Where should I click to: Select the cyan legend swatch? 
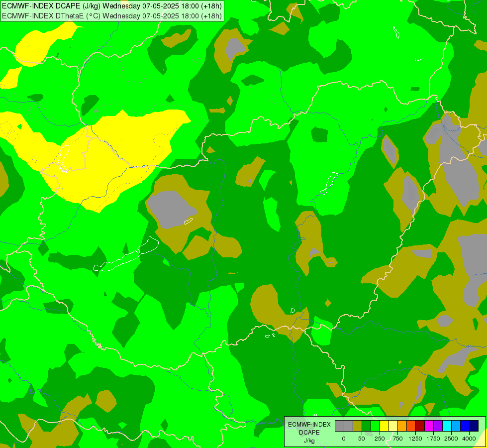click(x=447, y=426)
